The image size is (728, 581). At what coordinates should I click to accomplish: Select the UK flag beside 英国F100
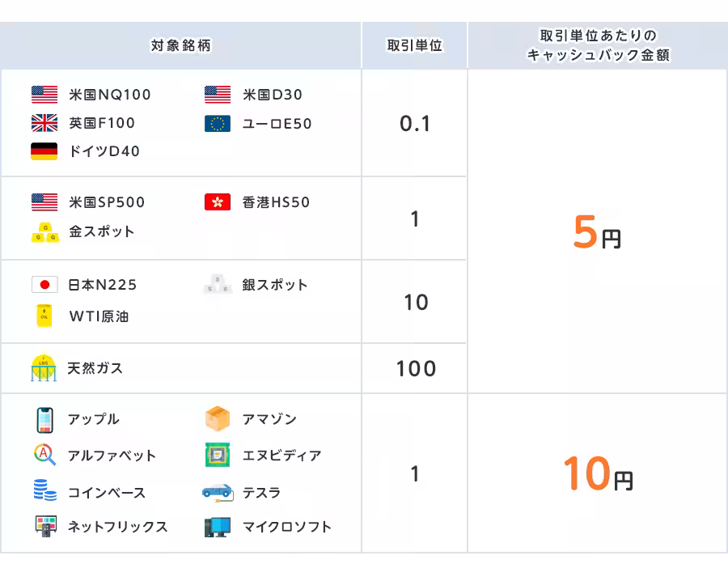coord(44,124)
